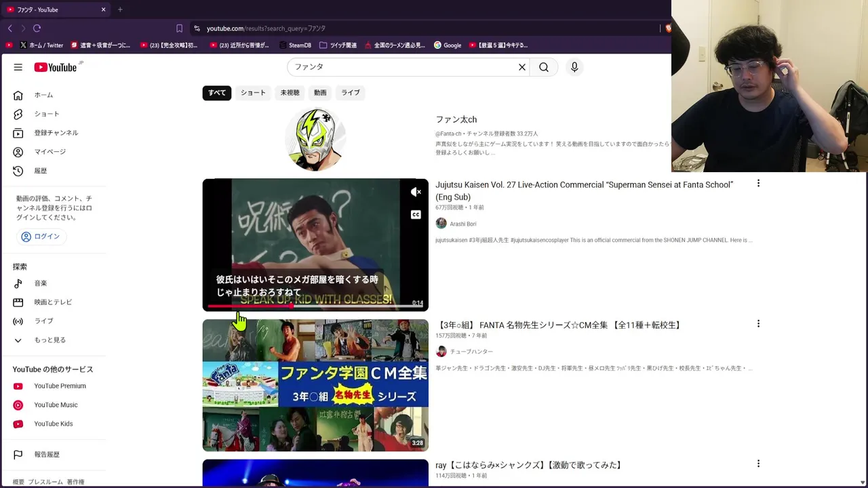Select the 動画 filter chip
Viewport: 868px width, 488px height.
click(320, 93)
